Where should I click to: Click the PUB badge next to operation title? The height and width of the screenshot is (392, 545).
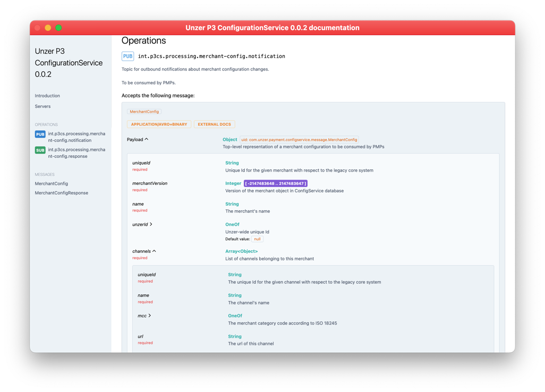pos(127,56)
